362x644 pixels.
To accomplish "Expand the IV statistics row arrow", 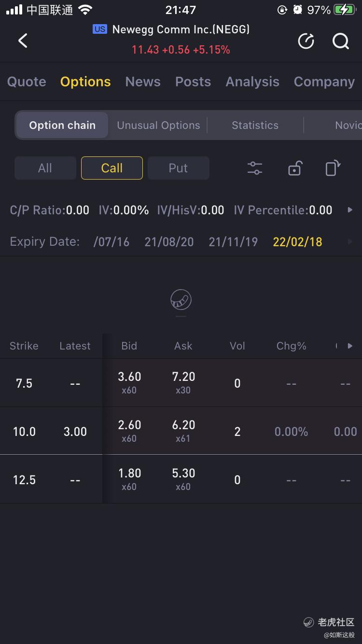I will [350, 210].
